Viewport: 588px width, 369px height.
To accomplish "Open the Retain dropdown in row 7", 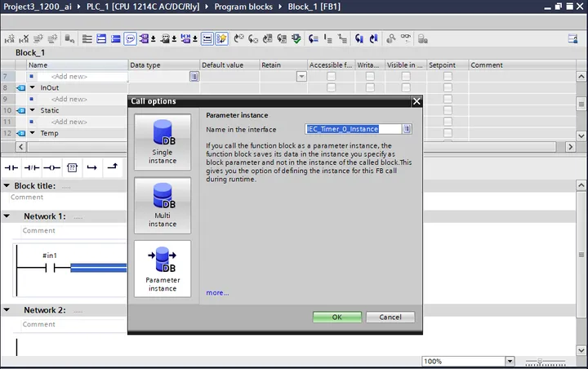I will tap(301, 77).
